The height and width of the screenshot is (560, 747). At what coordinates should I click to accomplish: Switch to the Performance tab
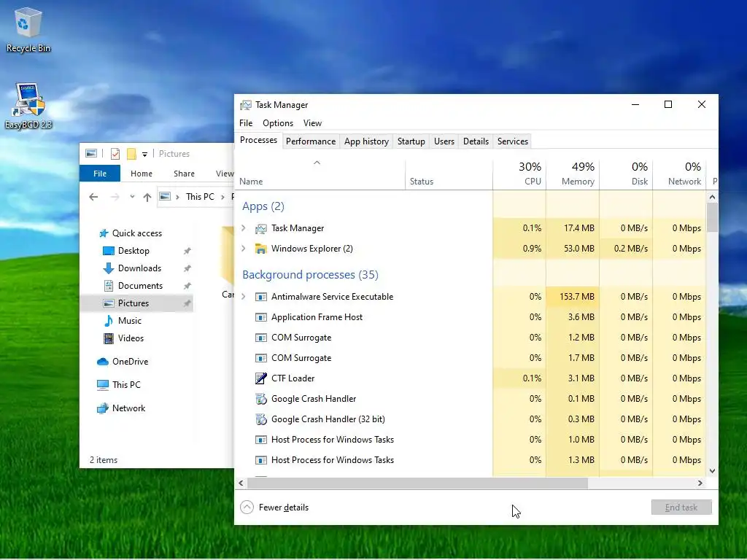(x=311, y=141)
